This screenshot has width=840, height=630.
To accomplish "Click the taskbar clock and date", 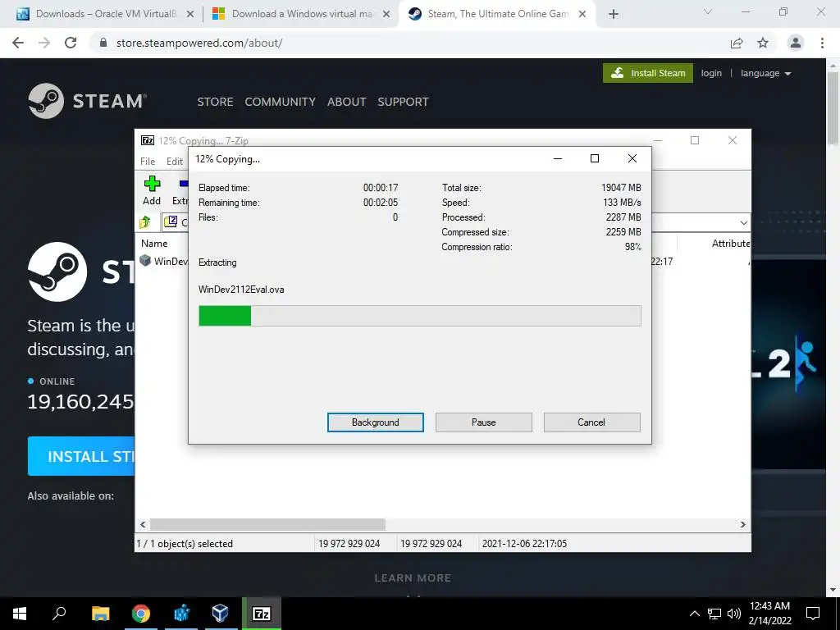I will (x=769, y=614).
